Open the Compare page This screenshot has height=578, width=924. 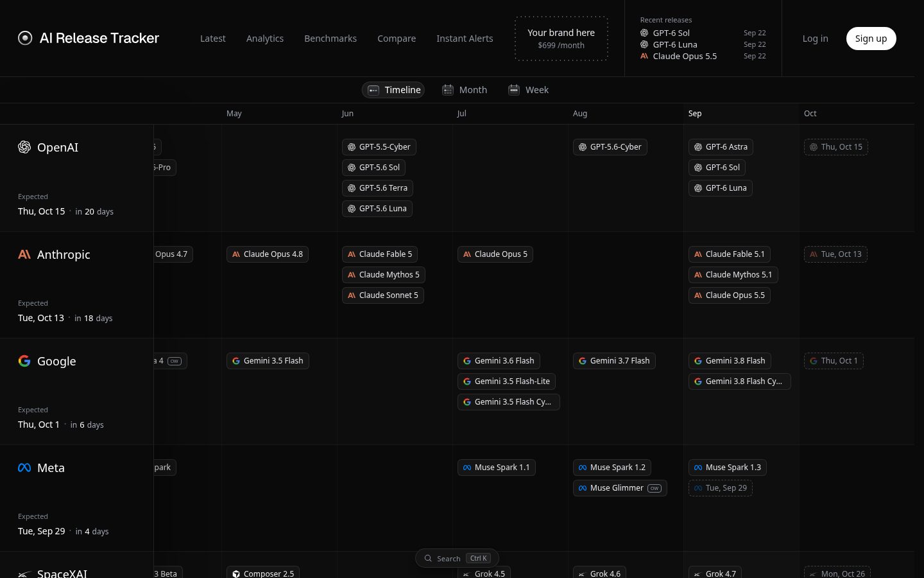pos(397,39)
